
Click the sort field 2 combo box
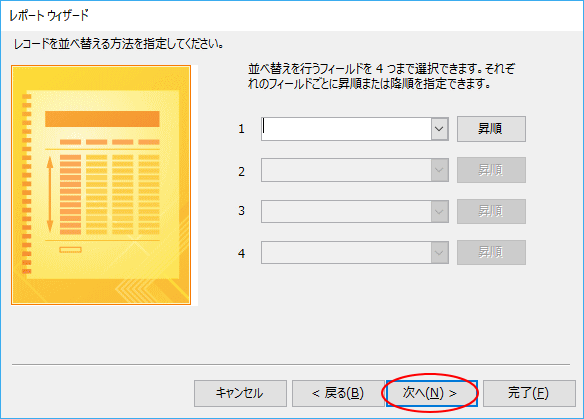click(x=355, y=170)
